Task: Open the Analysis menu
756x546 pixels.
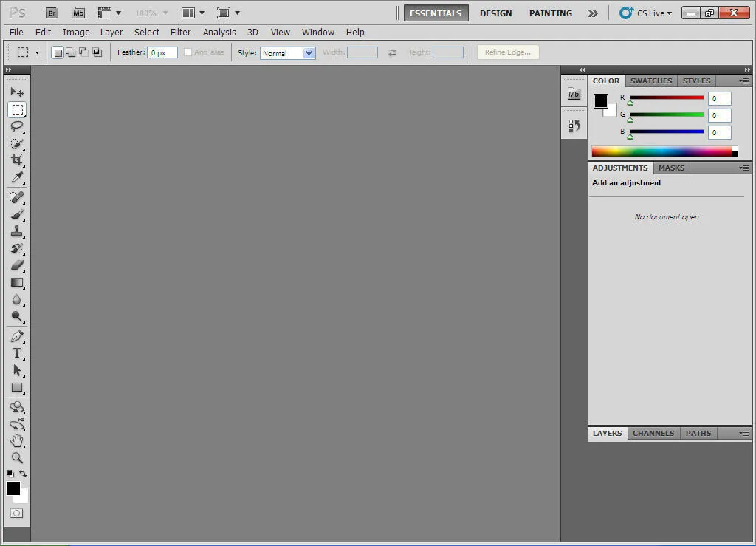Action: 219,33
